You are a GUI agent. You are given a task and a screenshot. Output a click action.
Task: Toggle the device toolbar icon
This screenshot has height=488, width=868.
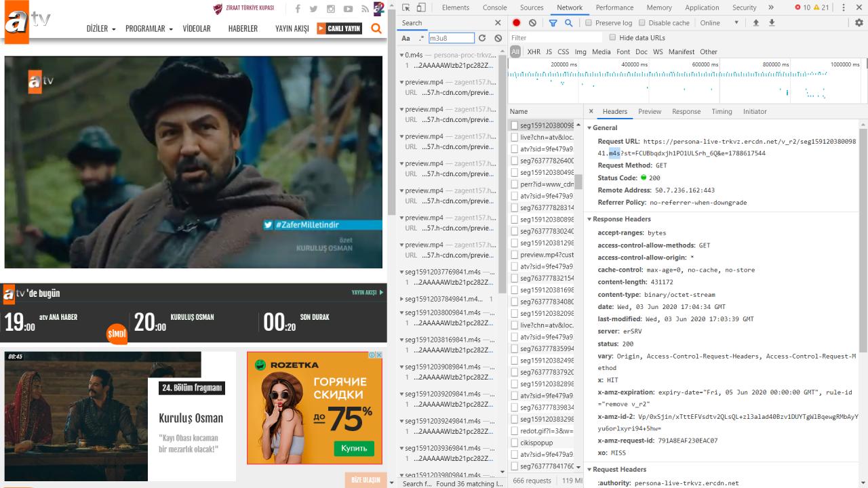point(421,7)
